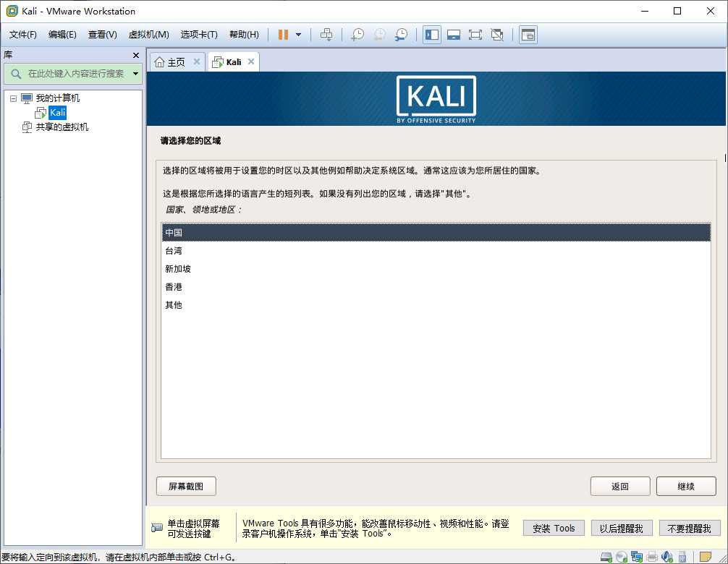Viewport: 728px width, 564px height.
Task: Select 香港 in the region list
Action: (436, 286)
